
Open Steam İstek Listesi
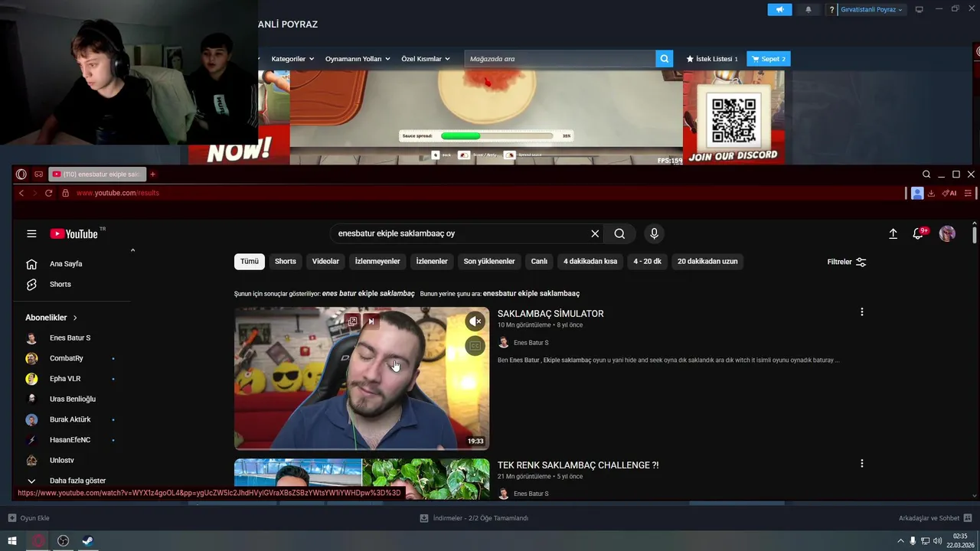[x=712, y=59]
